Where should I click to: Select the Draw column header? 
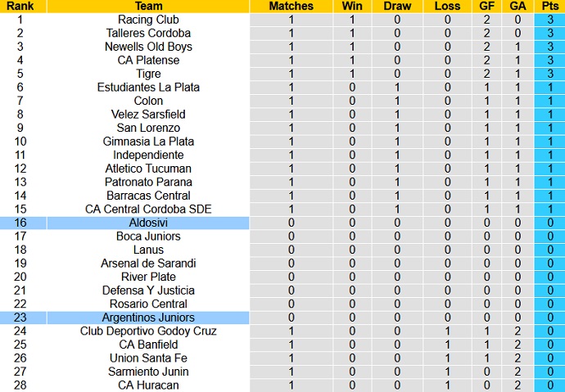click(x=398, y=6)
